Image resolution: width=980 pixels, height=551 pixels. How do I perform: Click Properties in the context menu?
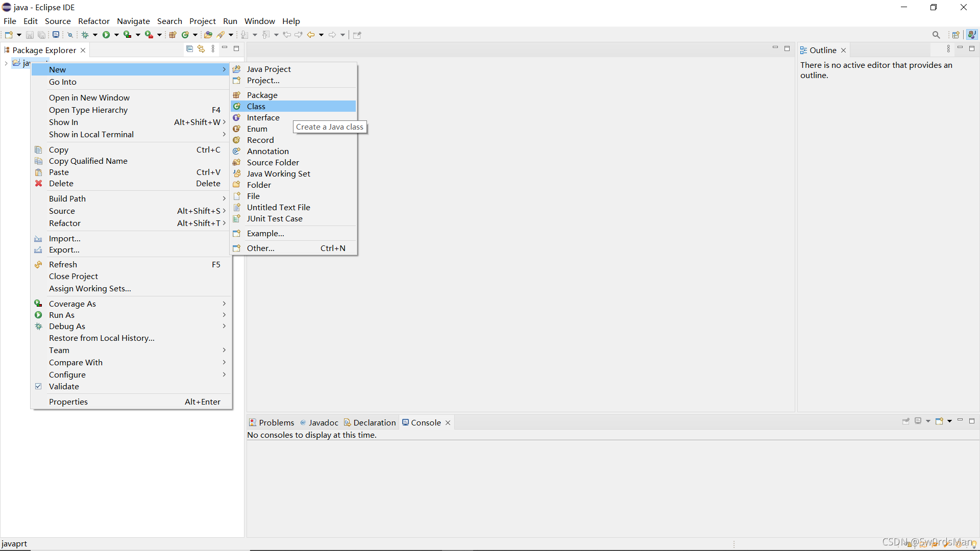pos(131,402)
